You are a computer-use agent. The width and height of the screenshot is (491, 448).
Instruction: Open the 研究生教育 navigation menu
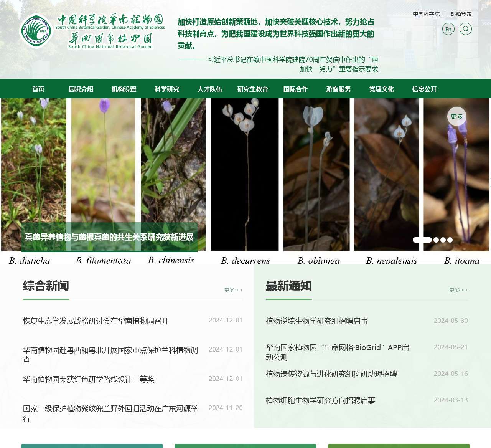[x=253, y=89]
